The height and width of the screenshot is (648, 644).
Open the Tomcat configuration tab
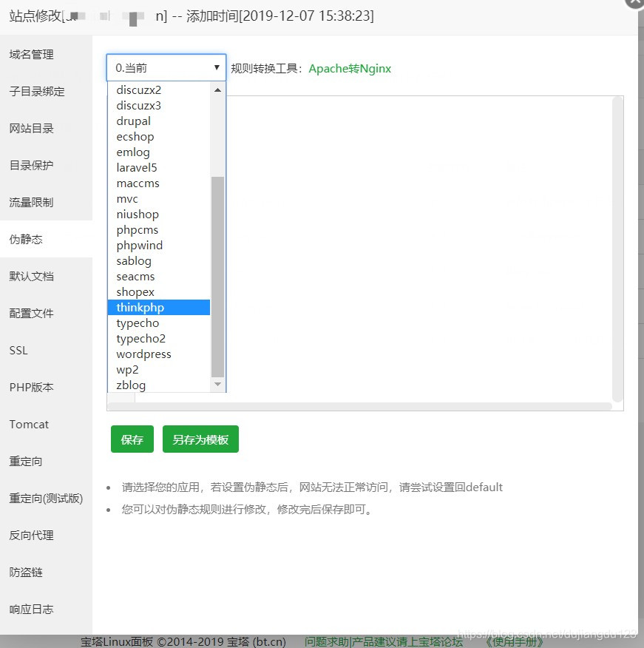pyautogui.click(x=29, y=424)
